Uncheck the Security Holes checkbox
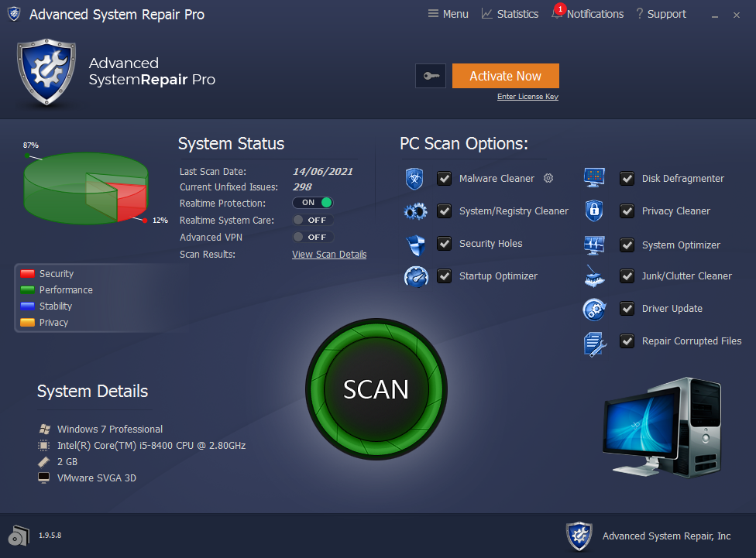The width and height of the screenshot is (756, 558). tap(444, 243)
